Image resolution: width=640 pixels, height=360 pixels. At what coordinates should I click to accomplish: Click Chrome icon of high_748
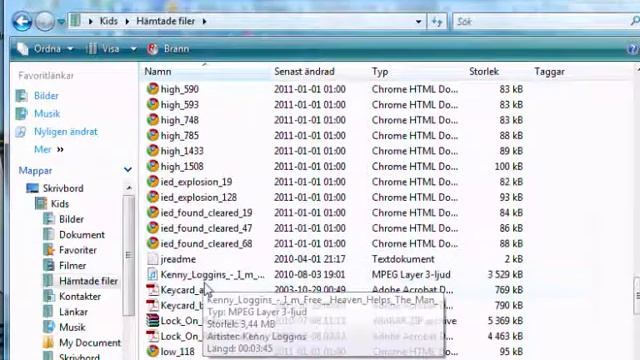click(153, 120)
